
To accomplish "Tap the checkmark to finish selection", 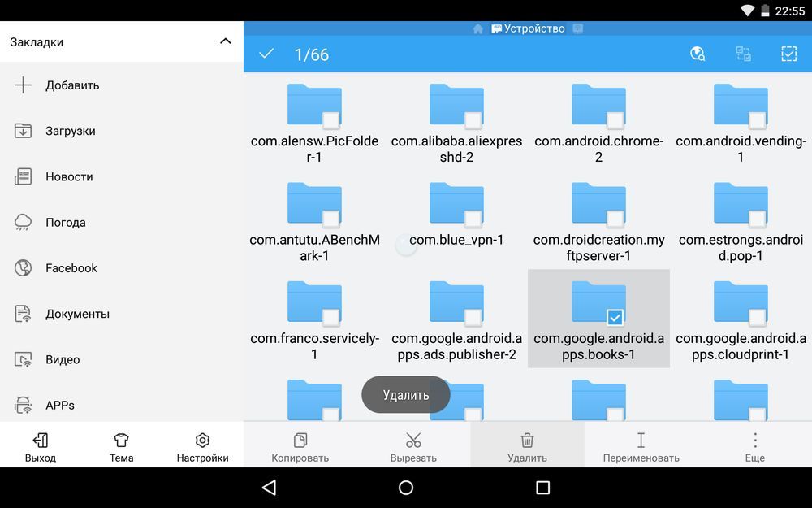I will pos(266,54).
